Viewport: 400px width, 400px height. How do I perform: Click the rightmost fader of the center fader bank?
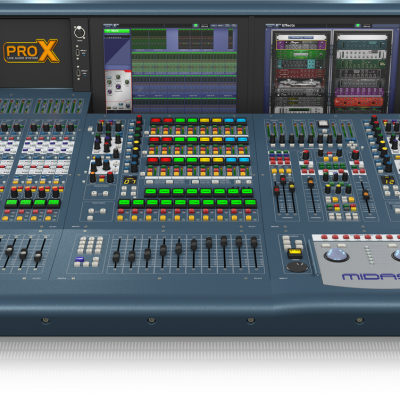[x=254, y=243]
